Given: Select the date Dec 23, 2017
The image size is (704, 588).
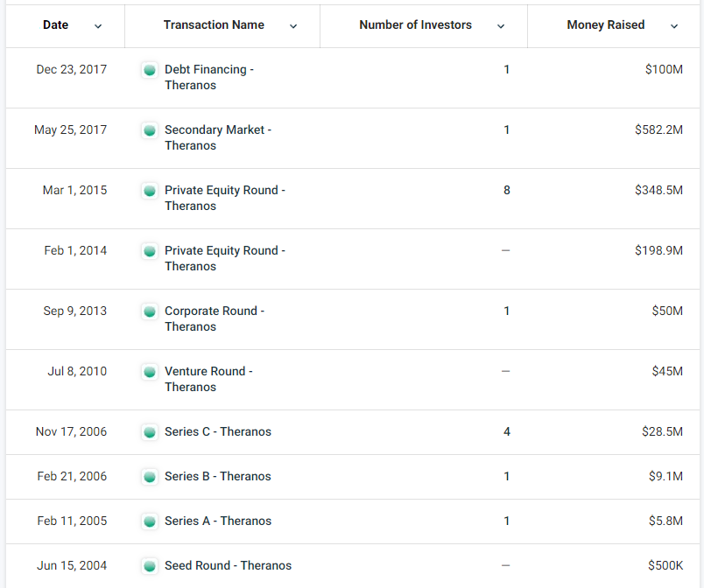Looking at the screenshot, I should click(72, 69).
